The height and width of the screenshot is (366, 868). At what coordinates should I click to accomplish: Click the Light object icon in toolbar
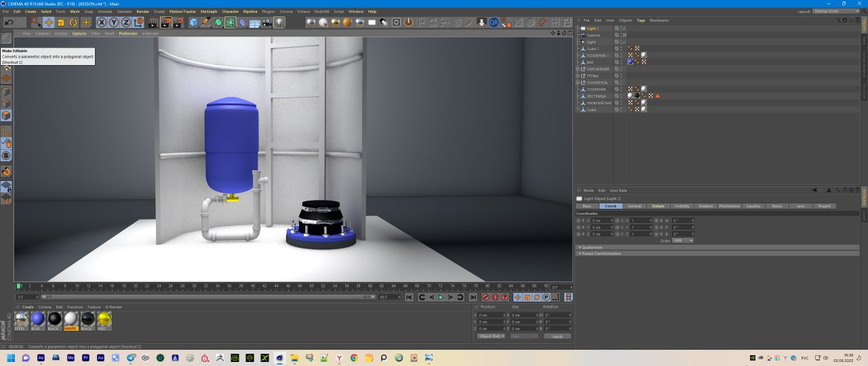279,22
